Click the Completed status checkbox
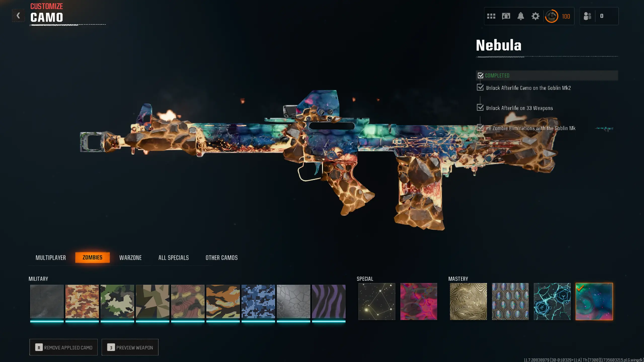Image resolution: width=644 pixels, height=362 pixels. click(x=480, y=75)
